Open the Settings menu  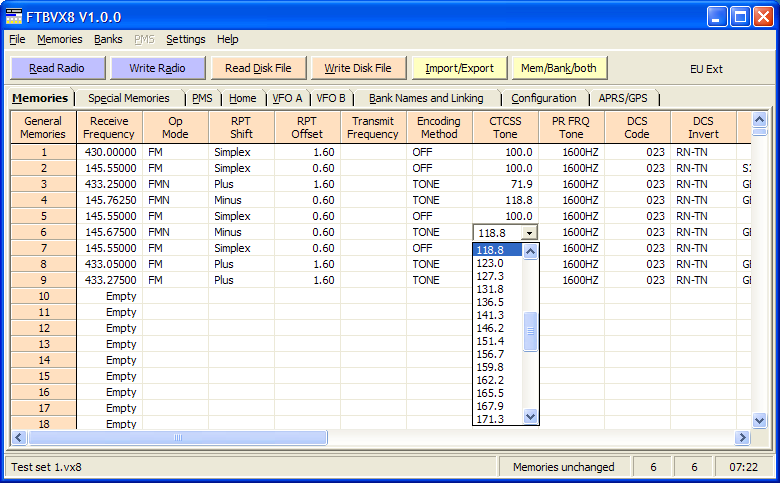coord(185,40)
